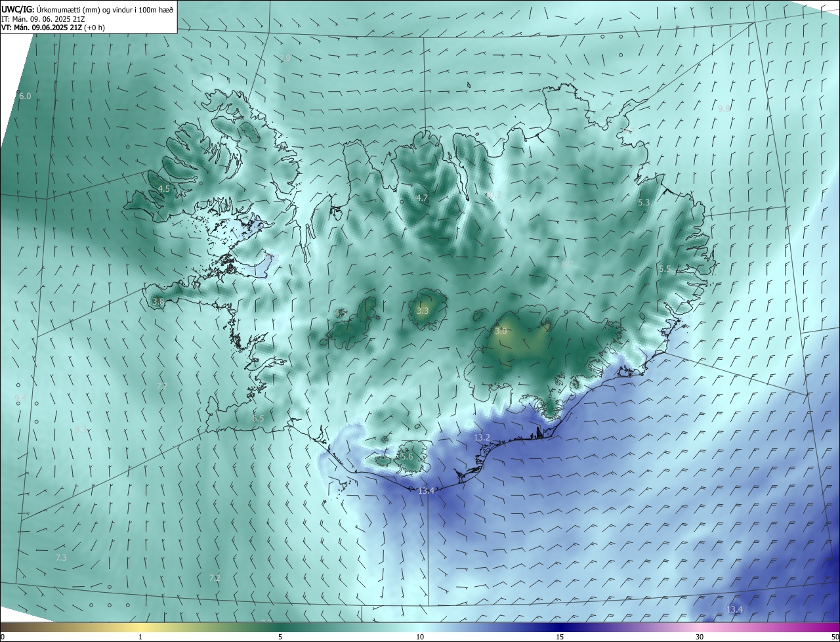Click the 4.5 value over the Westfjords peninsula
840x642 pixels.
[164, 188]
